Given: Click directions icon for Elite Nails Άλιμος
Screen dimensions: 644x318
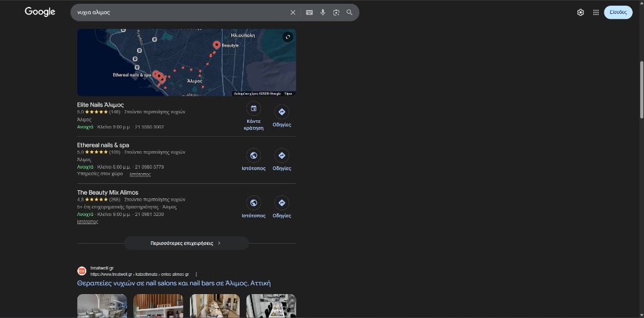Looking at the screenshot, I should [x=282, y=112].
